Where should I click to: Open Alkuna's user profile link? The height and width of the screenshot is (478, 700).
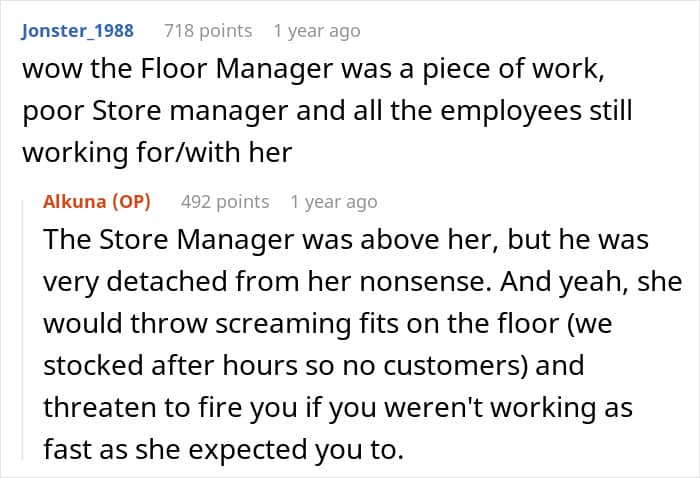pos(75,202)
